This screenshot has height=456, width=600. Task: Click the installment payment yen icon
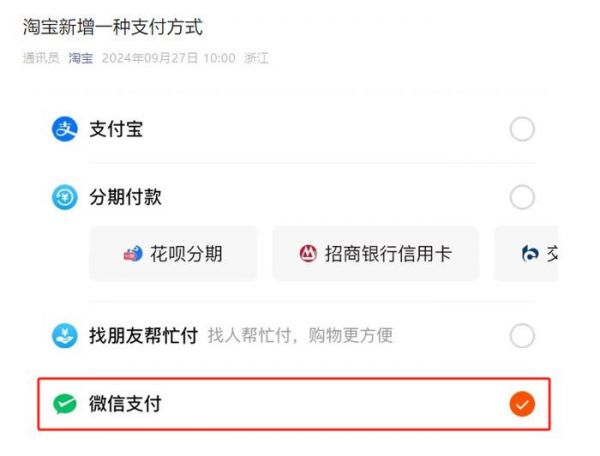(64, 198)
